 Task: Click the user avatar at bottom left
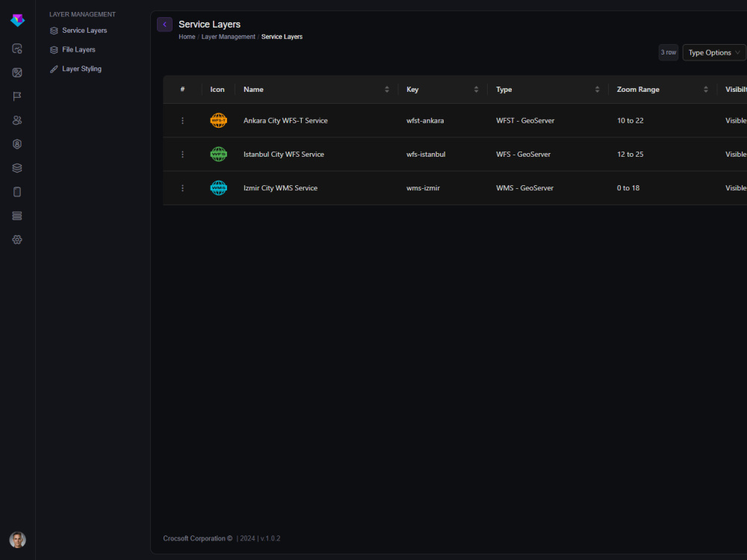[x=18, y=540]
